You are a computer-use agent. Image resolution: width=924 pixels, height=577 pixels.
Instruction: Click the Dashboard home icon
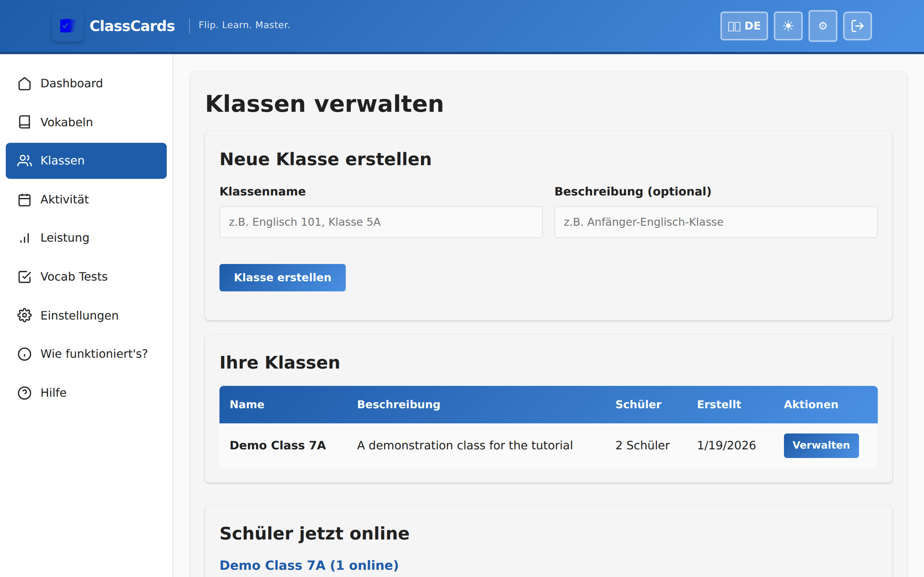25,84
